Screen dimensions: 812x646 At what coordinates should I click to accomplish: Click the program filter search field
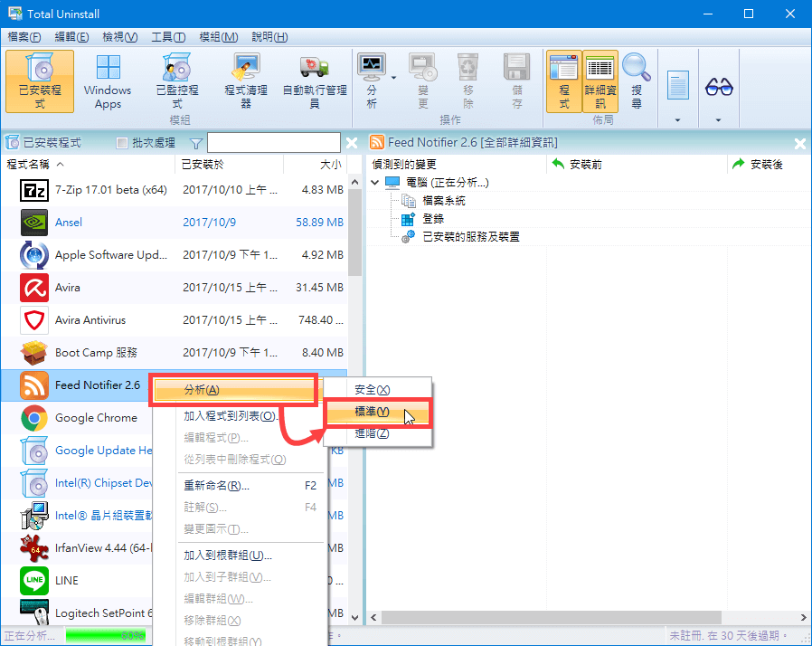(273, 143)
